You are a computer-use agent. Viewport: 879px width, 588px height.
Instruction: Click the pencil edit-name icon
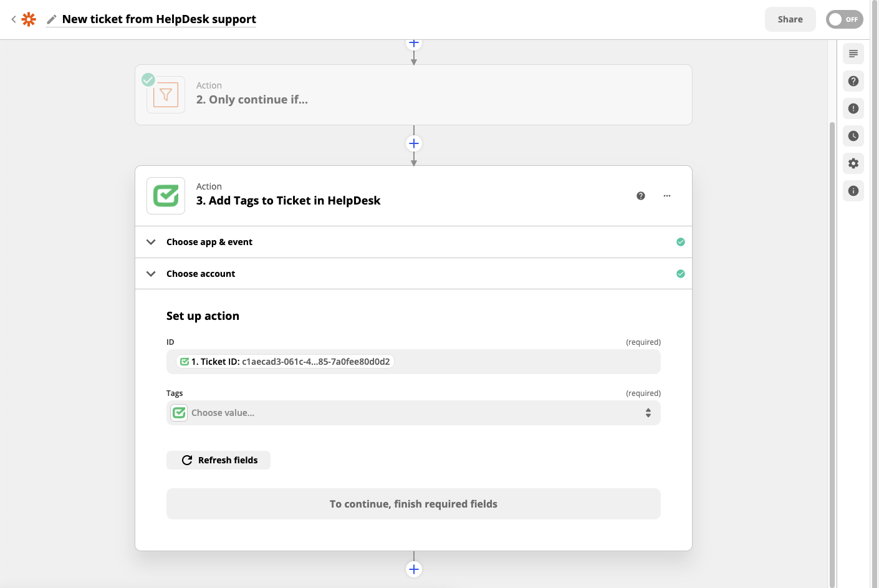pyautogui.click(x=52, y=19)
